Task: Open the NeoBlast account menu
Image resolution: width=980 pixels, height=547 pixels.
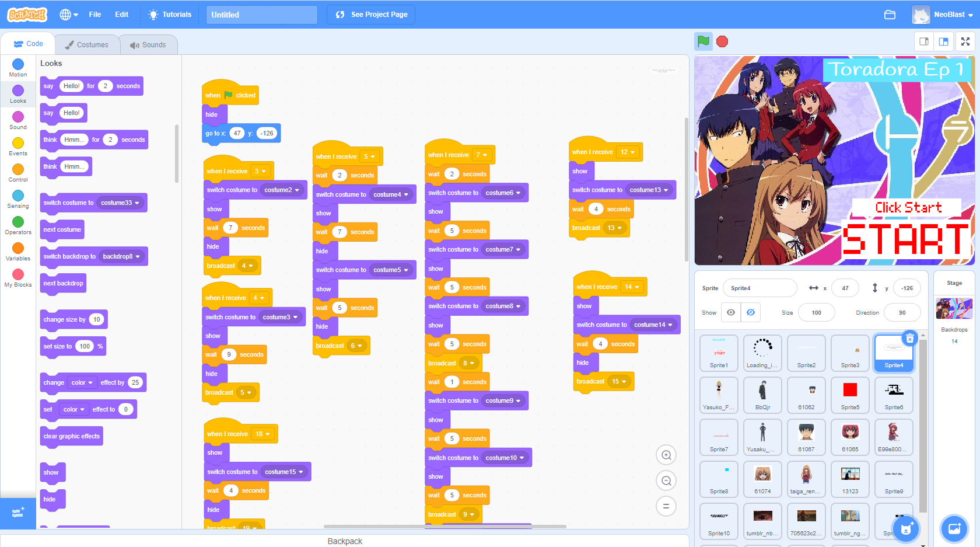Action: (x=943, y=15)
